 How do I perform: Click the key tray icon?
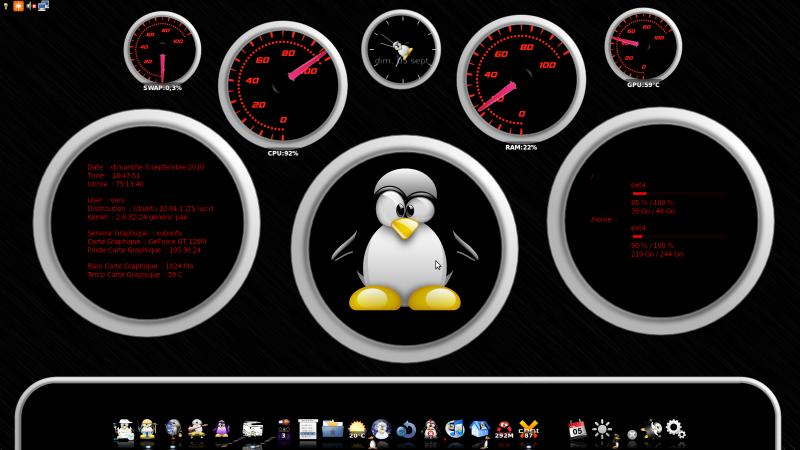pos(6,6)
